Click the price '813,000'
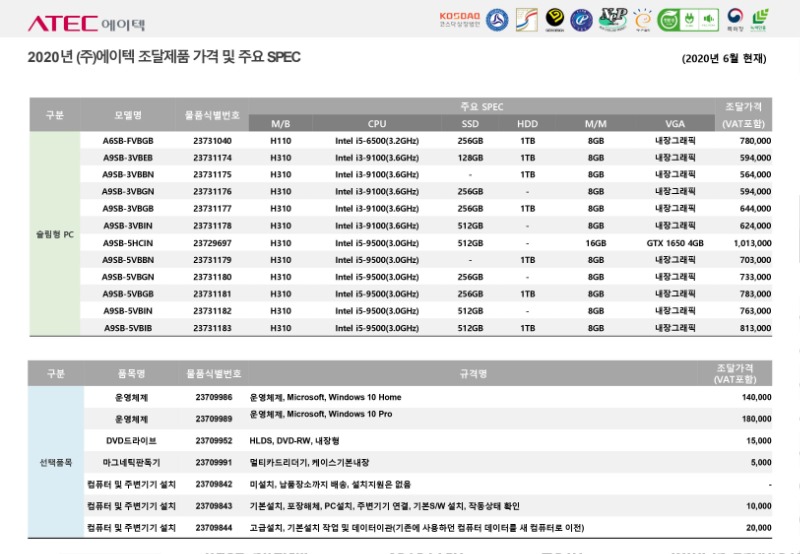Screen dimensions: 800x554 (x=755, y=328)
